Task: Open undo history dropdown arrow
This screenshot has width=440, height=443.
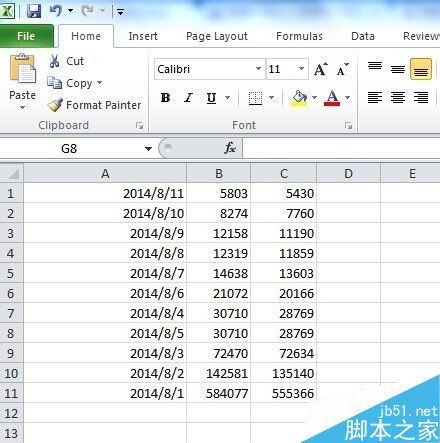Action: (70, 11)
